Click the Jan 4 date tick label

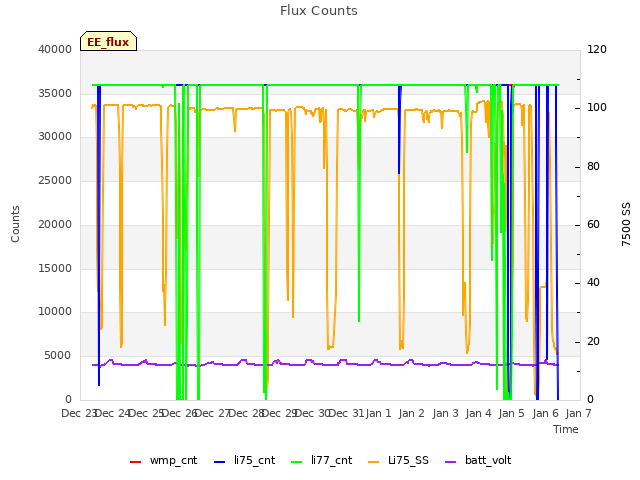pos(478,413)
